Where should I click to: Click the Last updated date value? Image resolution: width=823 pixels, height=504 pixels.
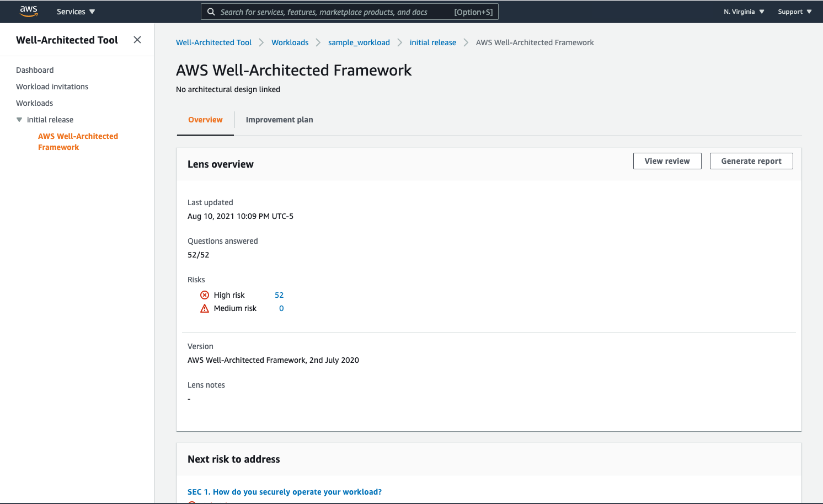pyautogui.click(x=241, y=216)
